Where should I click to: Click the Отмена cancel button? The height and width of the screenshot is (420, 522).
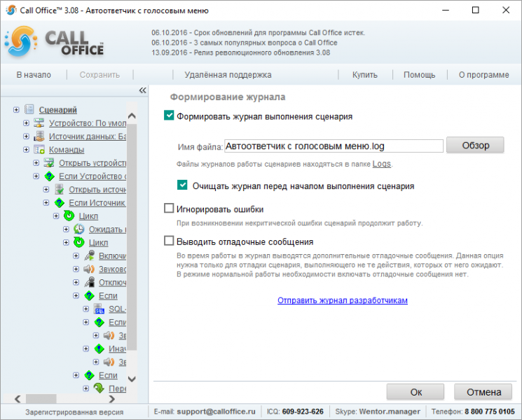click(x=483, y=392)
